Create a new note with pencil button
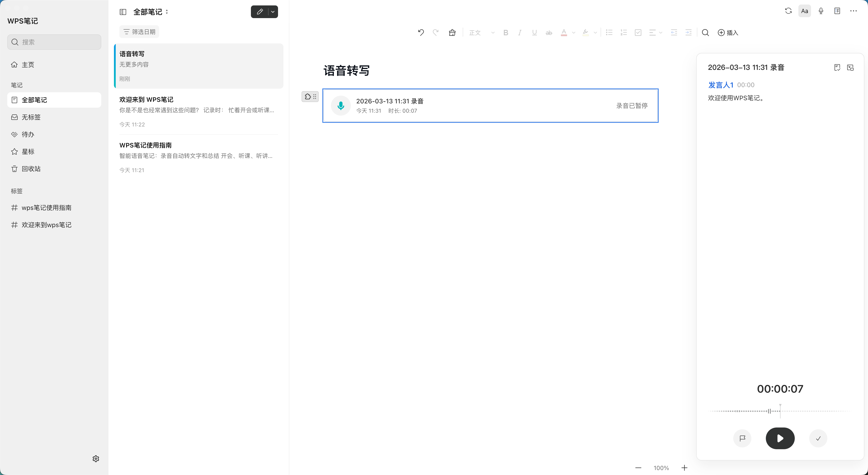Image resolution: width=868 pixels, height=475 pixels. coord(259,12)
